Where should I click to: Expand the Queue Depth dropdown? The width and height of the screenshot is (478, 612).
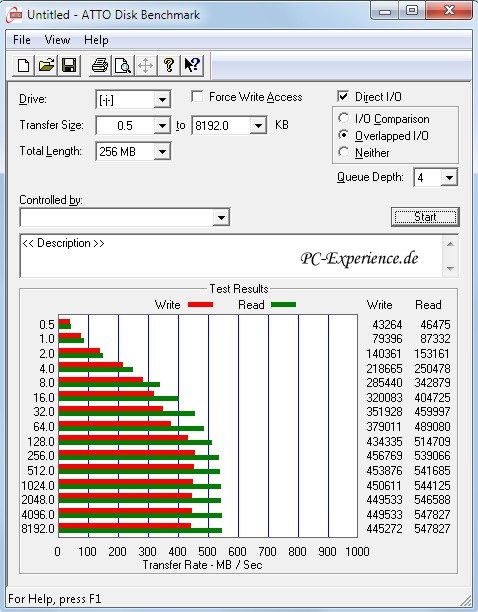tap(449, 178)
